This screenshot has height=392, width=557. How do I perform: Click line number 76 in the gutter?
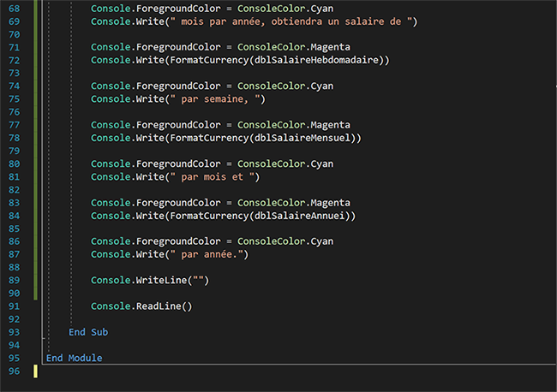coord(15,112)
